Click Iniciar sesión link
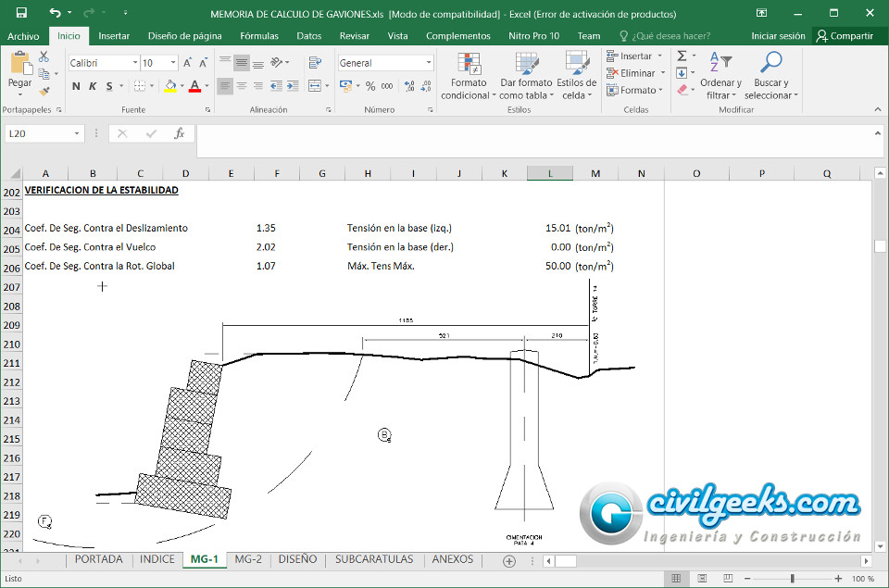This screenshot has height=588, width=889. [x=778, y=36]
